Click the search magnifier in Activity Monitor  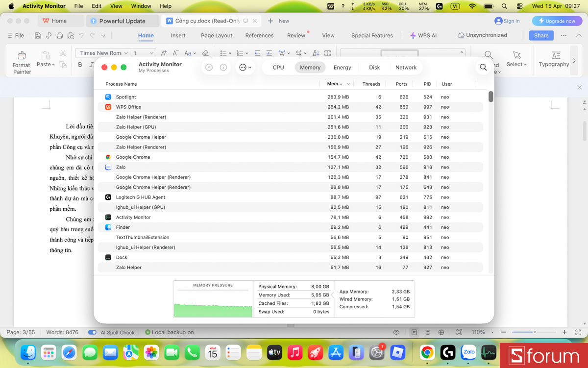point(483,67)
